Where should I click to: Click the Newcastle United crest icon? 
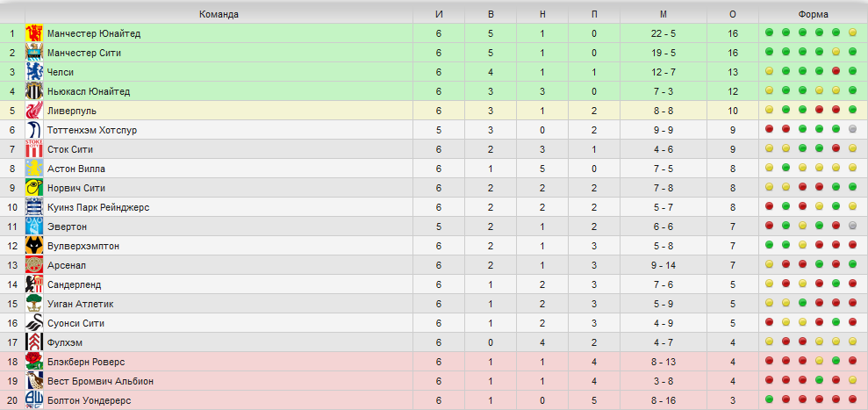pyautogui.click(x=34, y=91)
